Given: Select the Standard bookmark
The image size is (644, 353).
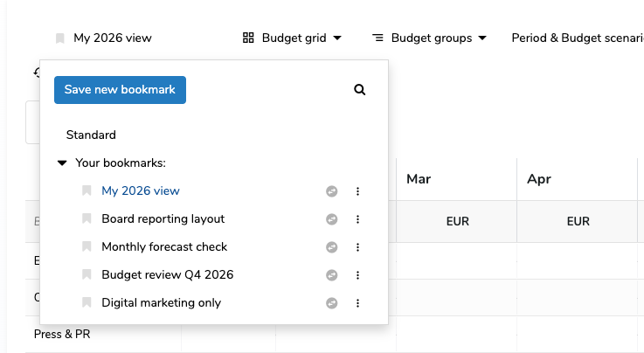Looking at the screenshot, I should tap(91, 135).
